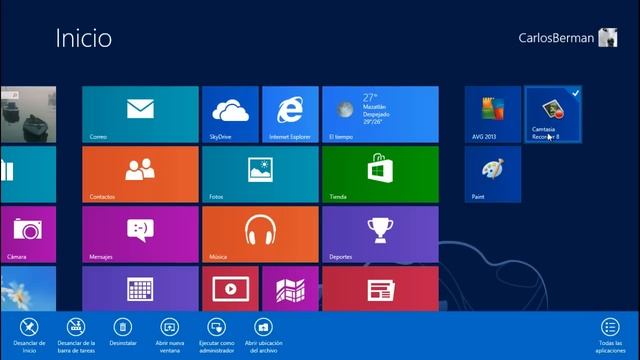Viewport: 640px width, 360px height.
Task: Click the partially visible teal tile at left
Action: pos(28,174)
